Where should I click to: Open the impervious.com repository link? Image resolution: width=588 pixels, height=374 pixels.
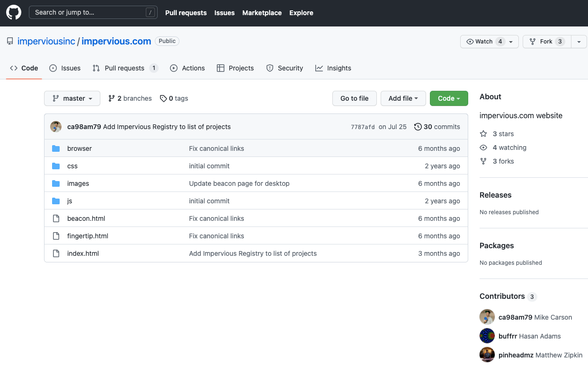(x=116, y=41)
